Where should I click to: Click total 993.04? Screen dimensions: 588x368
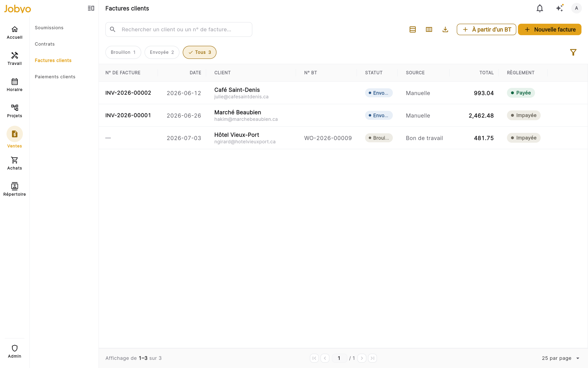pyautogui.click(x=484, y=93)
